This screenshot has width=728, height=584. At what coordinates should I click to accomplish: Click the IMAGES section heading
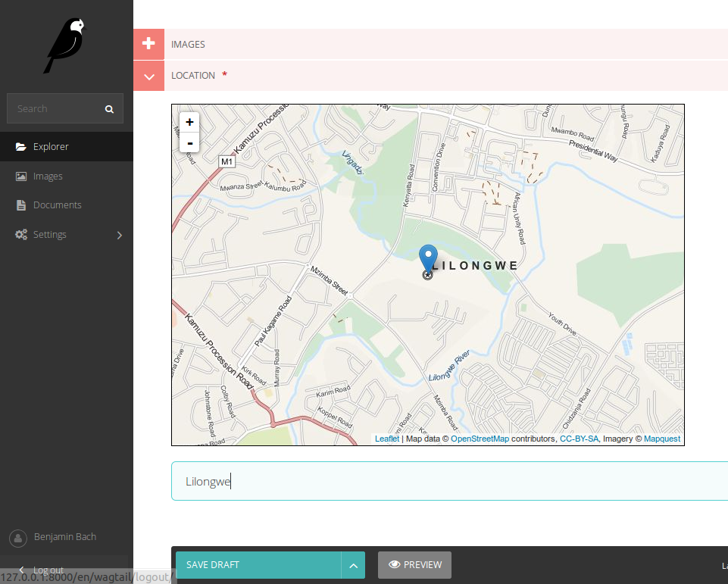[x=188, y=45]
